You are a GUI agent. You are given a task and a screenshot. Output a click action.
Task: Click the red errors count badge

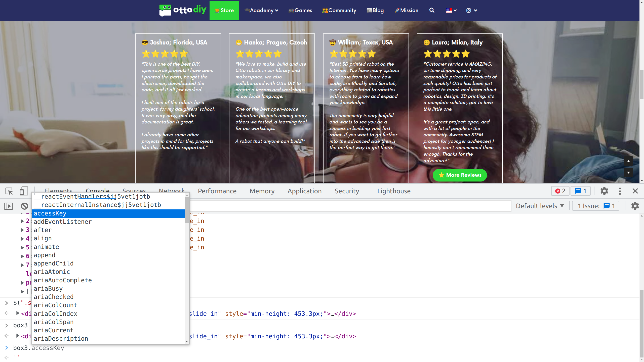point(560,191)
